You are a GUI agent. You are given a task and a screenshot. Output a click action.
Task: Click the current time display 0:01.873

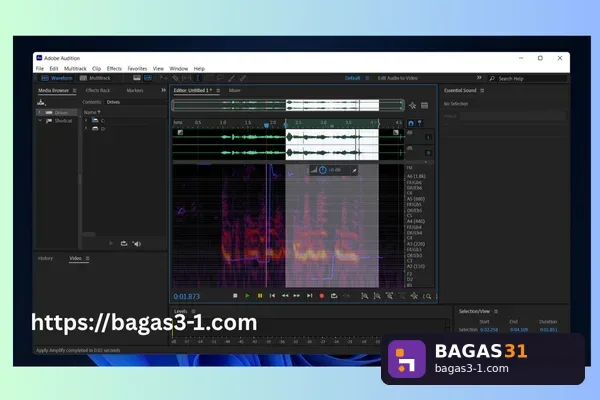pyautogui.click(x=187, y=296)
